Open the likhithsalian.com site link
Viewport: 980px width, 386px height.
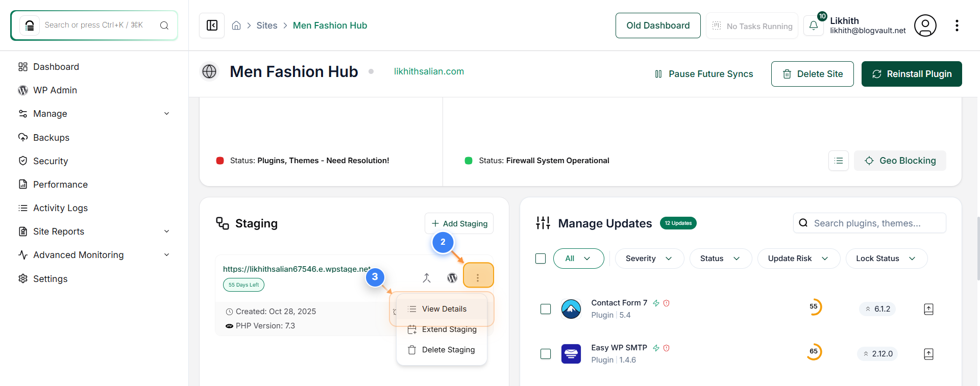(x=429, y=71)
